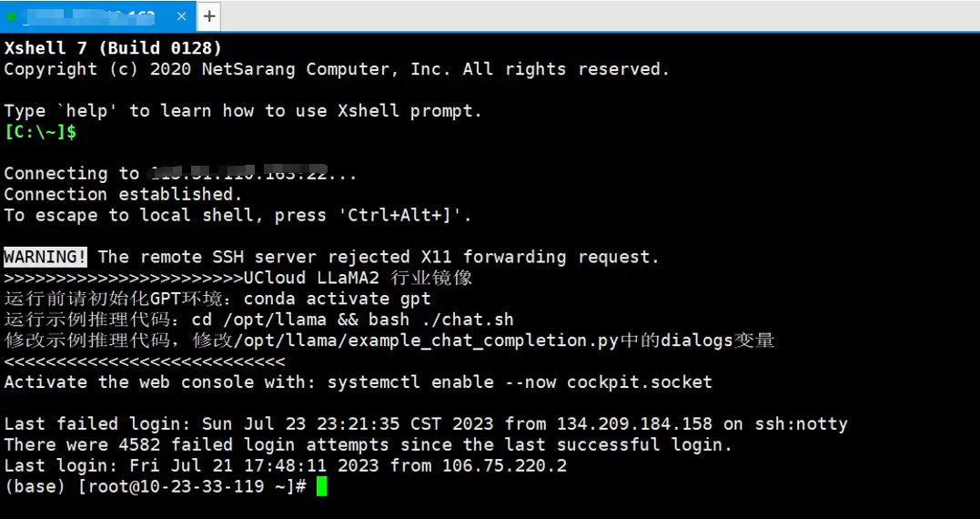
Task: Click the highlighted WARNING! label
Action: point(45,257)
